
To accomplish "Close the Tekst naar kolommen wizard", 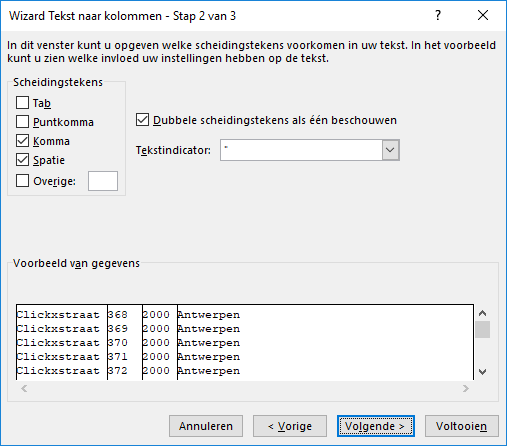I will pyautogui.click(x=483, y=15).
